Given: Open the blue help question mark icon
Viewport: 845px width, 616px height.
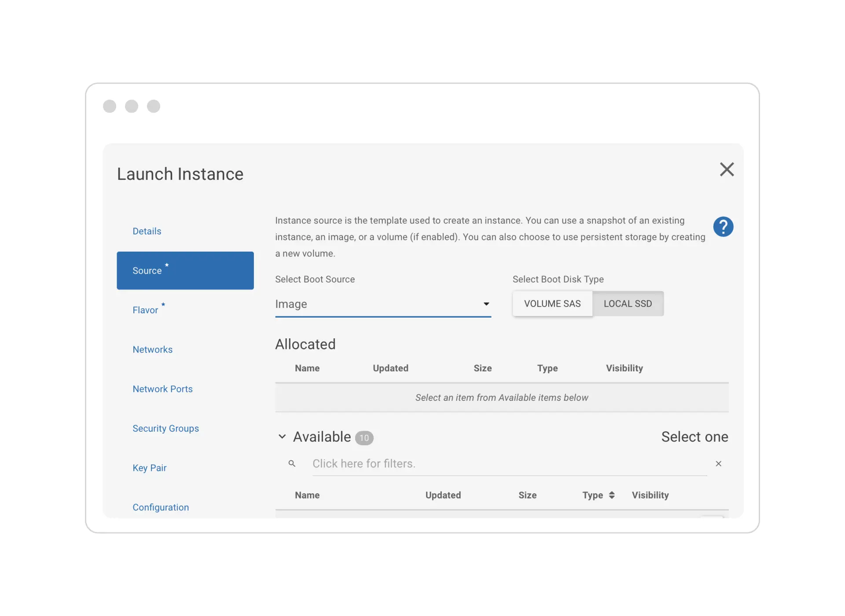Looking at the screenshot, I should (x=723, y=227).
